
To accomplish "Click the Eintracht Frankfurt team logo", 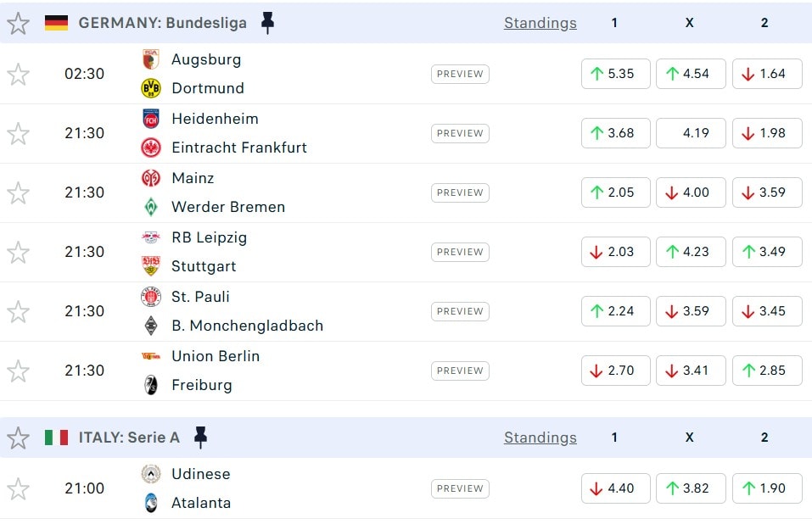I will tap(151, 148).
